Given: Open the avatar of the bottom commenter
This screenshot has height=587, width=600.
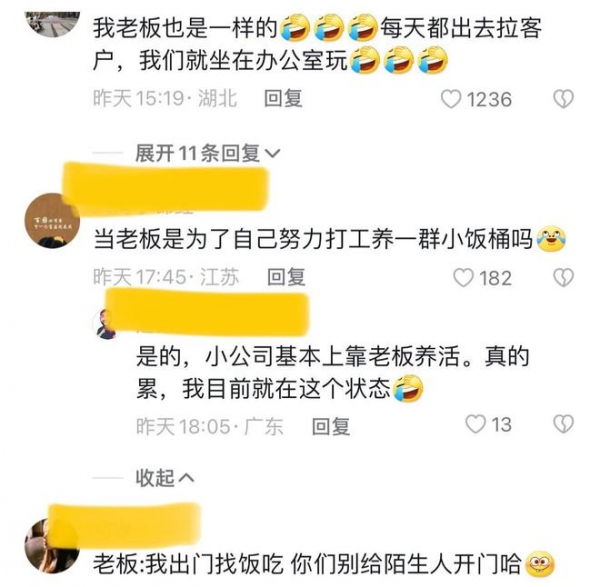Looking at the screenshot, I should 52,546.
